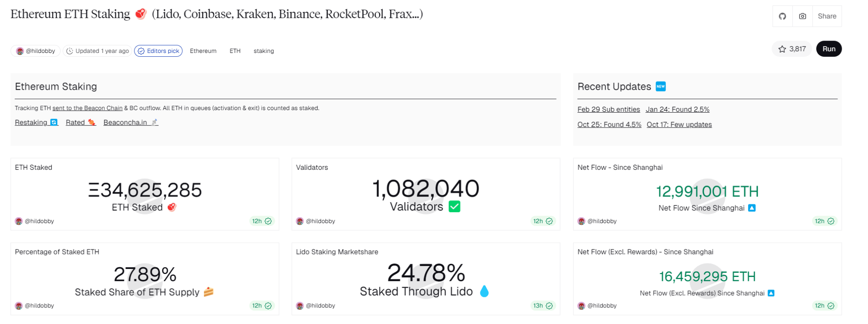The image size is (868, 324).
Task: Open the ETH tag filter
Action: click(x=235, y=51)
